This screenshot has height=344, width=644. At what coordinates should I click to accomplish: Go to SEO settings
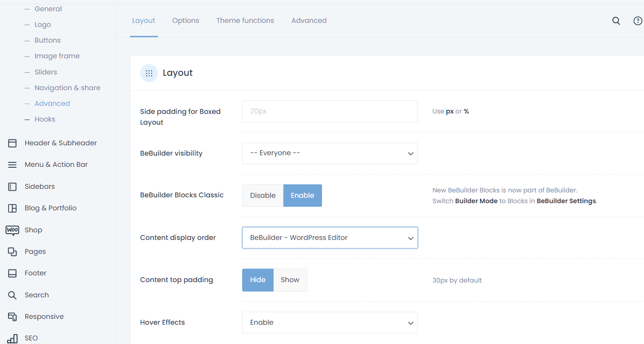(31, 338)
